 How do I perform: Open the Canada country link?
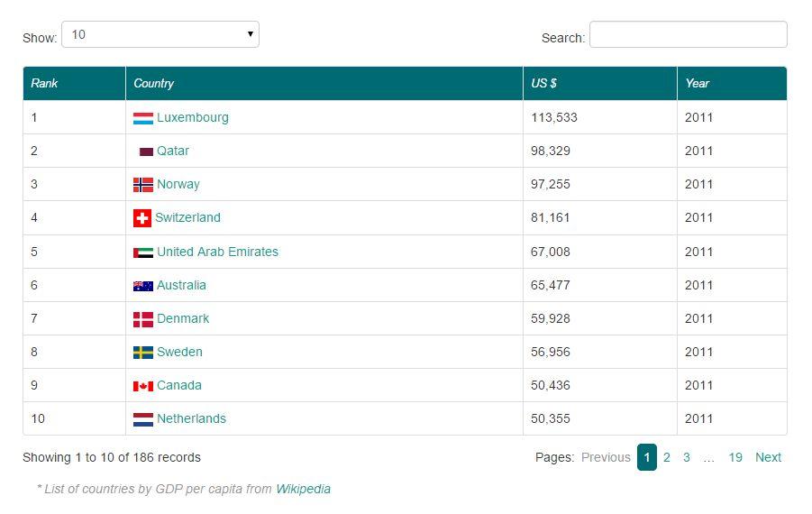(178, 386)
